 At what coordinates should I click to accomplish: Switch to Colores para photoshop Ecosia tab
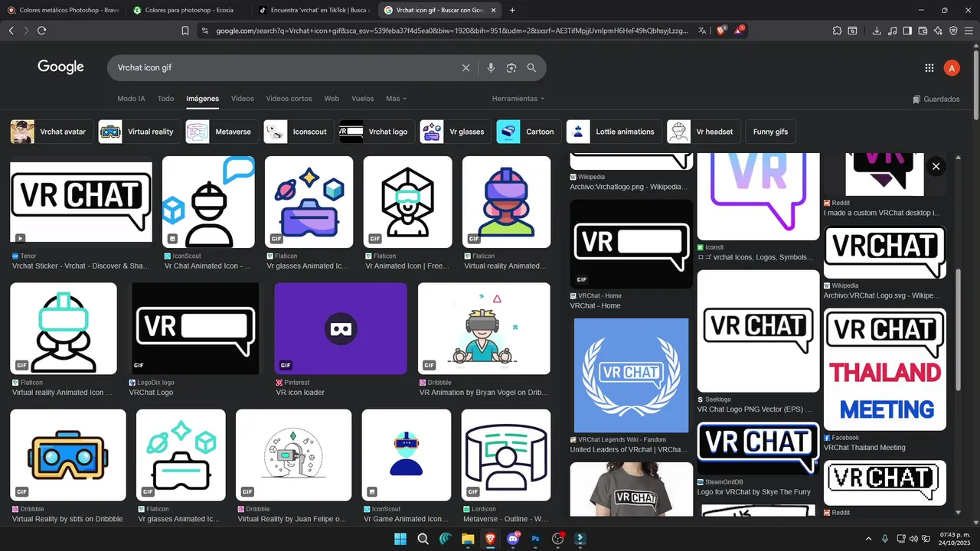(x=188, y=10)
